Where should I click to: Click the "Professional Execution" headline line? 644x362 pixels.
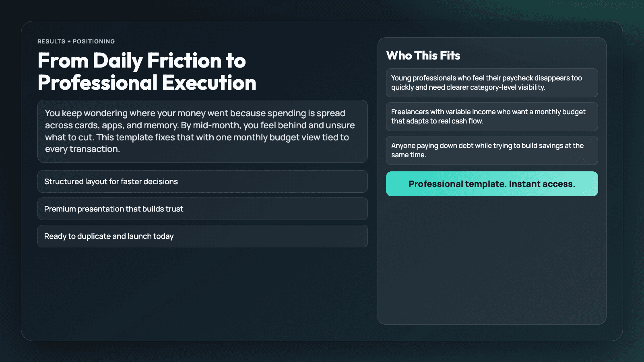click(x=147, y=83)
